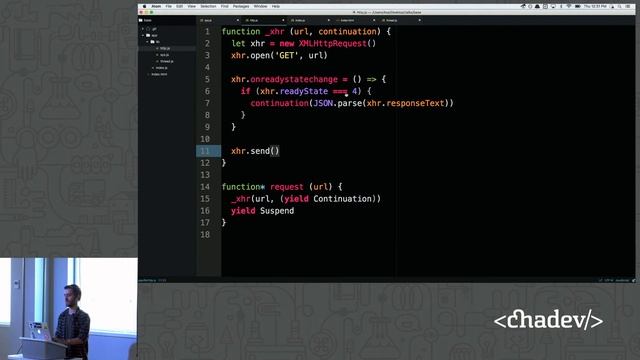Image resolution: width=640 pixels, height=360 pixels.
Task: Click line number 1 in the gutter
Action: tap(207, 31)
